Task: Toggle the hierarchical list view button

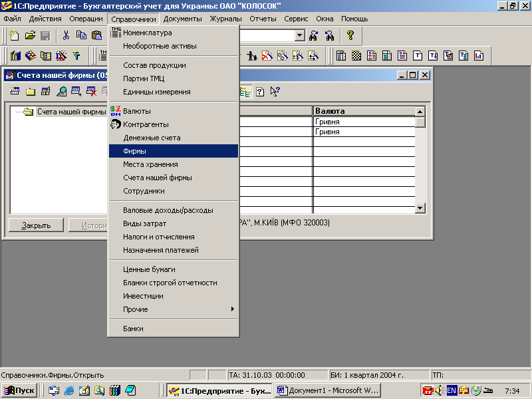Action: point(245,92)
